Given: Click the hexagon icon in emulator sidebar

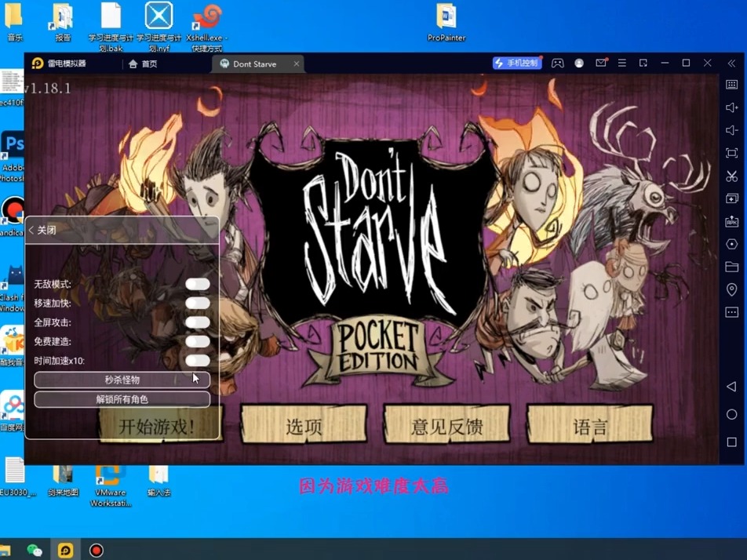Looking at the screenshot, I should [x=732, y=244].
